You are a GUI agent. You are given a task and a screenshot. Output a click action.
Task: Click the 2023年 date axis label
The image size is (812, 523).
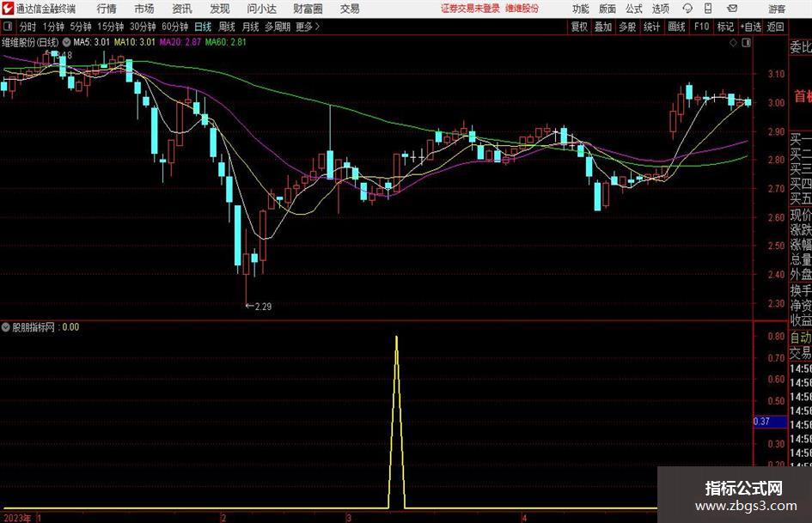(17, 518)
